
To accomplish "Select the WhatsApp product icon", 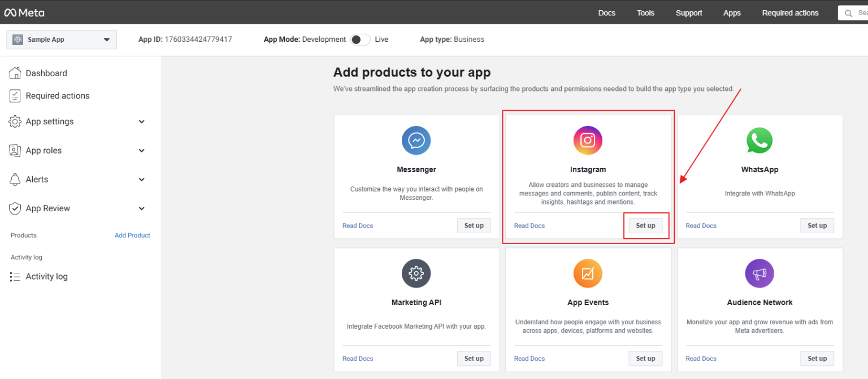I will tap(759, 140).
